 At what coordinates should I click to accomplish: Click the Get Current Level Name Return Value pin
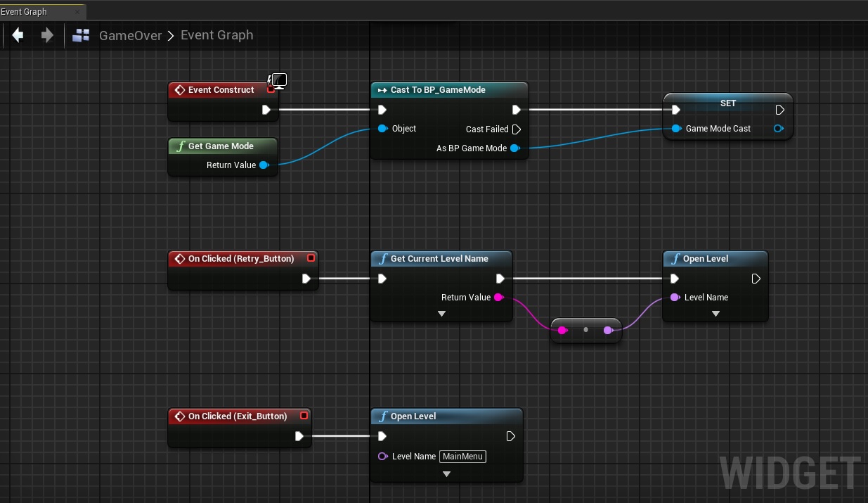coord(498,298)
